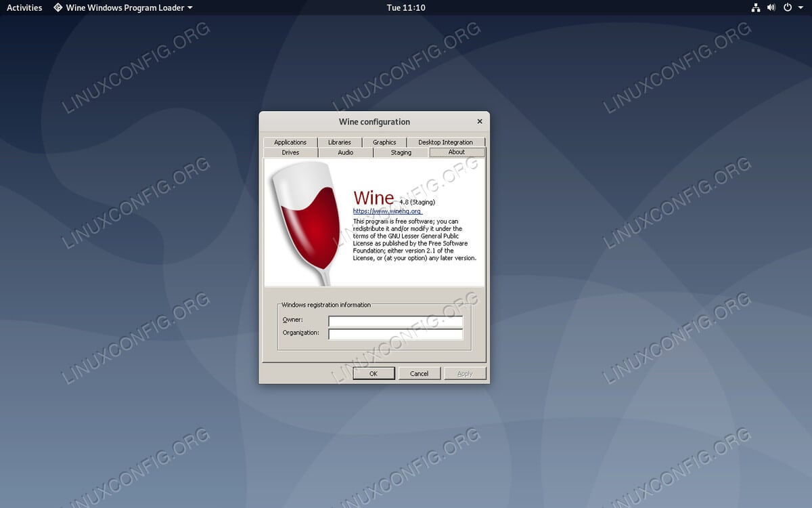This screenshot has width=812, height=508.
Task: Click the large red Wine title text
Action: [374, 197]
